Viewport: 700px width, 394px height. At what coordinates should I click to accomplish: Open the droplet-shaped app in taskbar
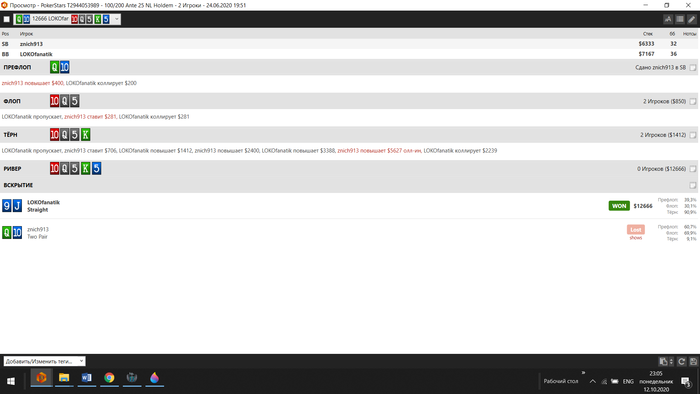click(x=154, y=378)
